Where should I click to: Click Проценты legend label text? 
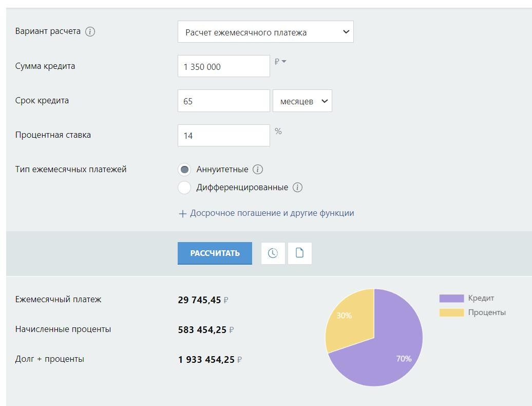(487, 312)
